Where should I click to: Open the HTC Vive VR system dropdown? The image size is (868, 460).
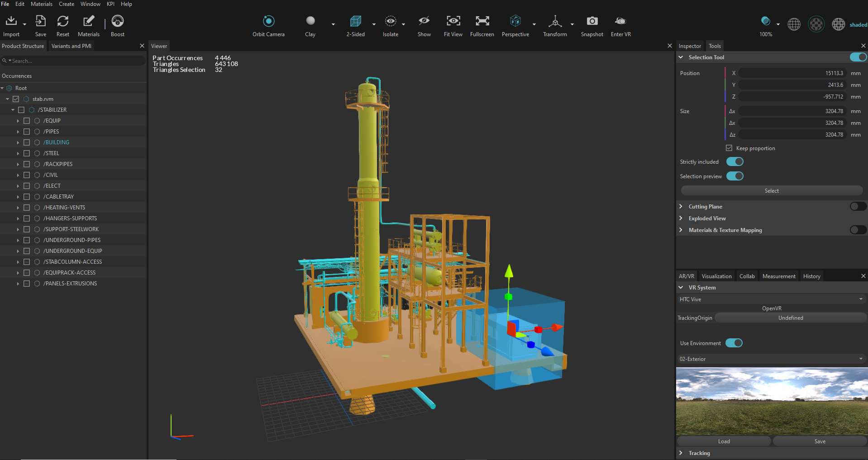pos(771,299)
